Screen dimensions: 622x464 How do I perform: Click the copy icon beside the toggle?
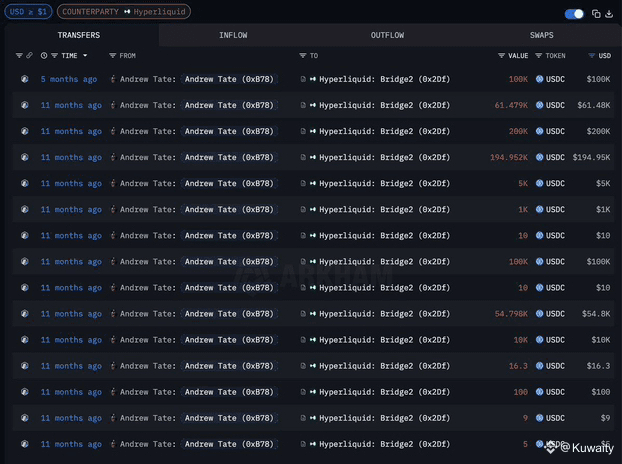596,14
